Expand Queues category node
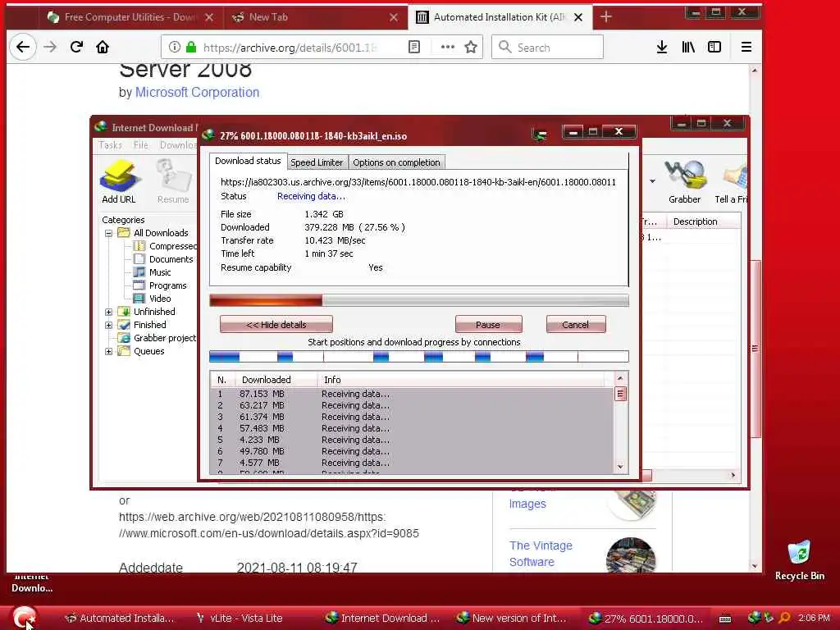840x630 pixels. pyautogui.click(x=109, y=351)
